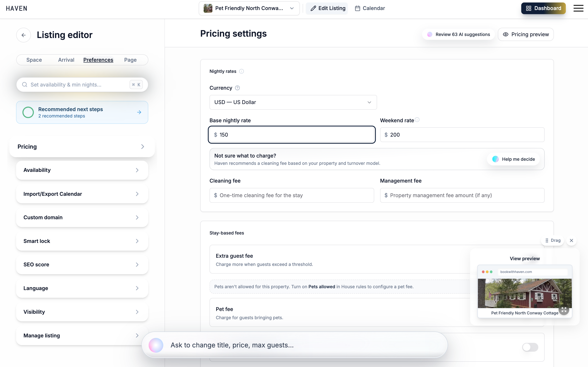Expand the Custom domain section
Screen dimensions: 588x367
(x=82, y=217)
